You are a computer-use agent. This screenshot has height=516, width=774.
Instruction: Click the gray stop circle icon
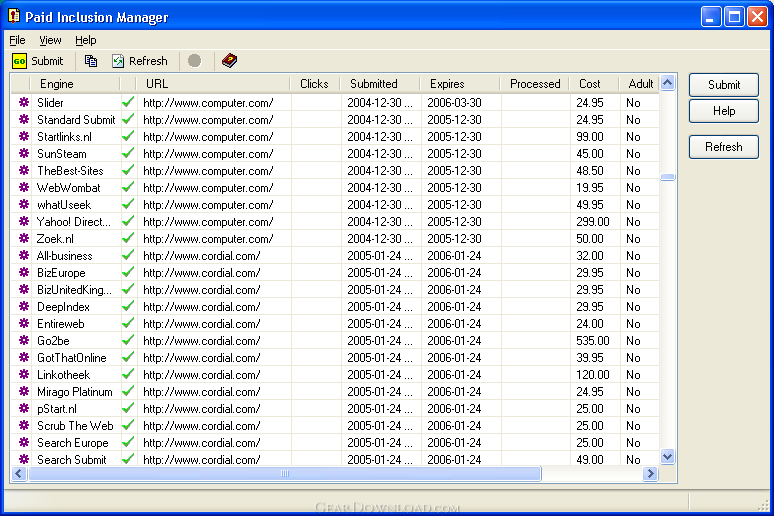point(194,61)
